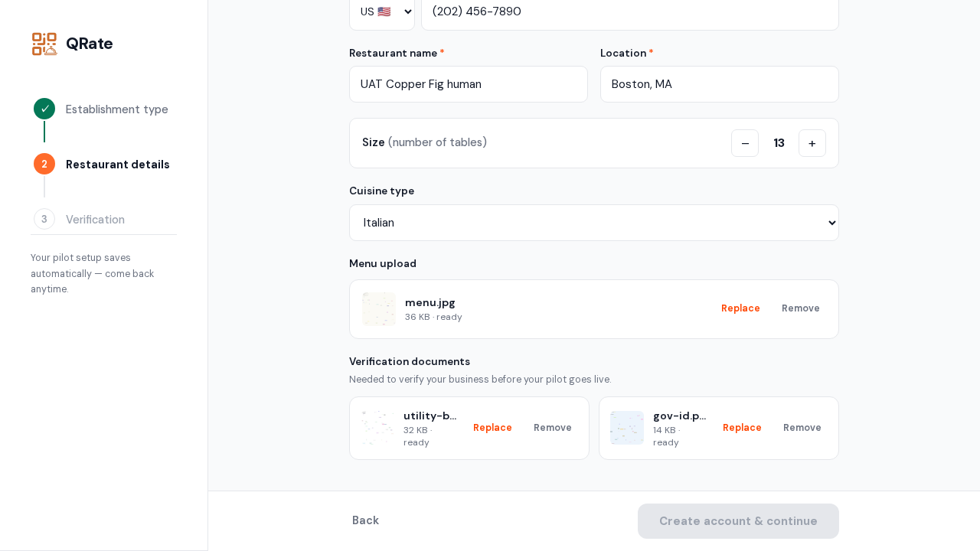Open the Cuisine type dropdown

594,223
